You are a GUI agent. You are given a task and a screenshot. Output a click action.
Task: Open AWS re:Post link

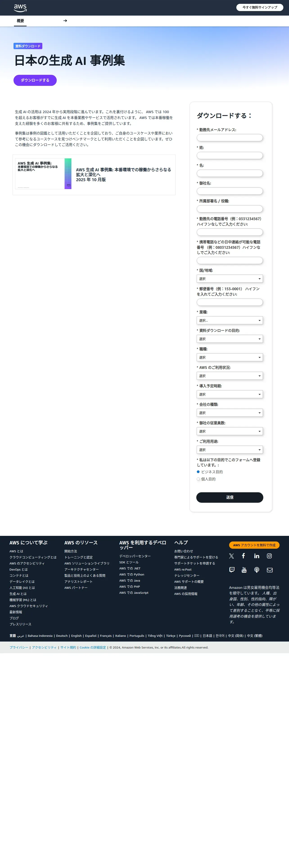[x=183, y=569]
